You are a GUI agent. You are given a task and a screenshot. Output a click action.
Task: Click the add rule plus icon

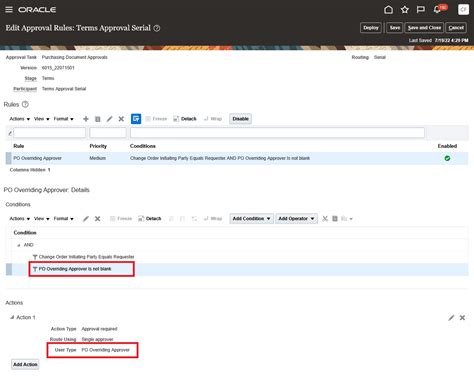(86, 119)
